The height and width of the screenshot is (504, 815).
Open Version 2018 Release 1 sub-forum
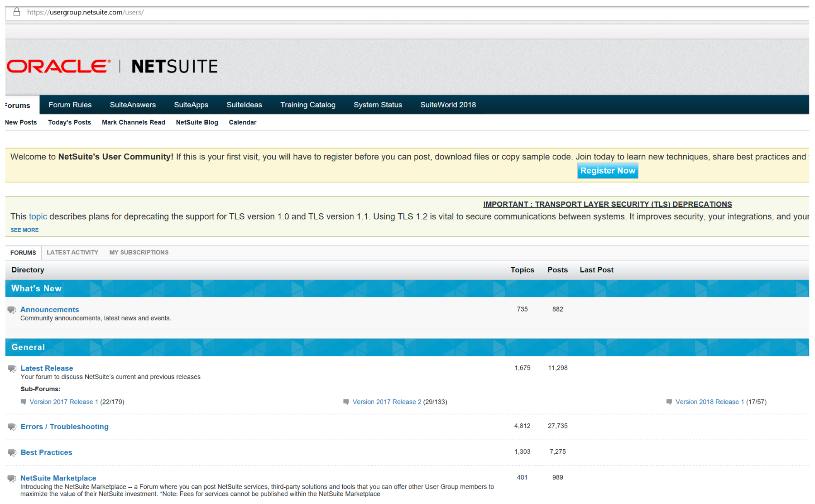coord(710,402)
